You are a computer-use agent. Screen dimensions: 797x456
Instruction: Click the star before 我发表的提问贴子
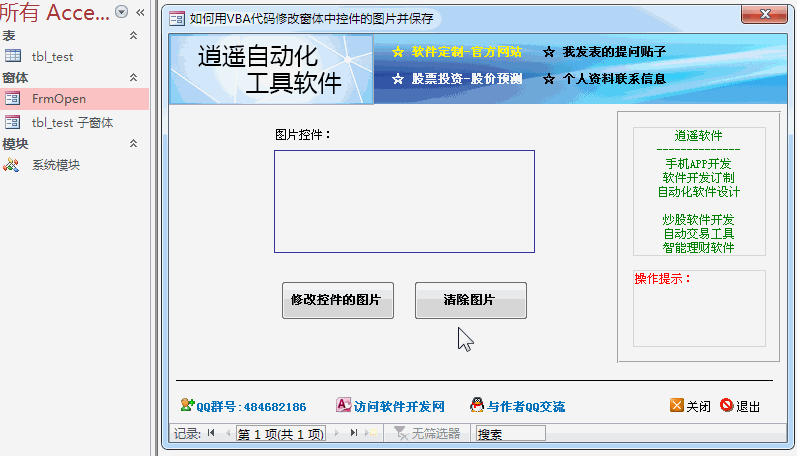tap(548, 52)
